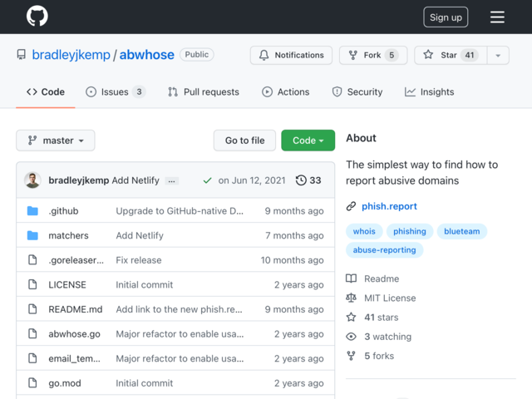Open the GitHub logo homepage
The width and height of the screenshot is (532, 399).
click(x=37, y=16)
